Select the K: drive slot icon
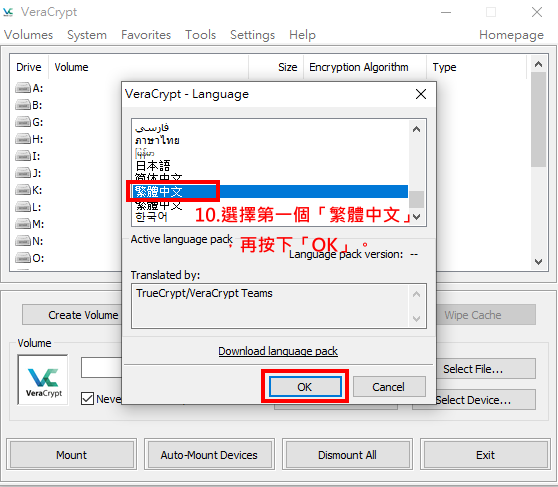The image size is (558, 487). 23,190
